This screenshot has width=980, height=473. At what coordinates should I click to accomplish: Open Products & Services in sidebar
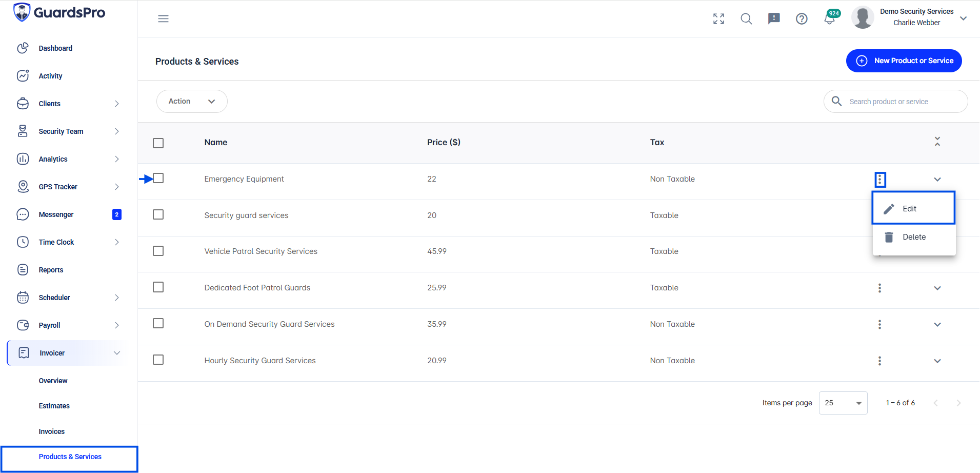(x=70, y=457)
